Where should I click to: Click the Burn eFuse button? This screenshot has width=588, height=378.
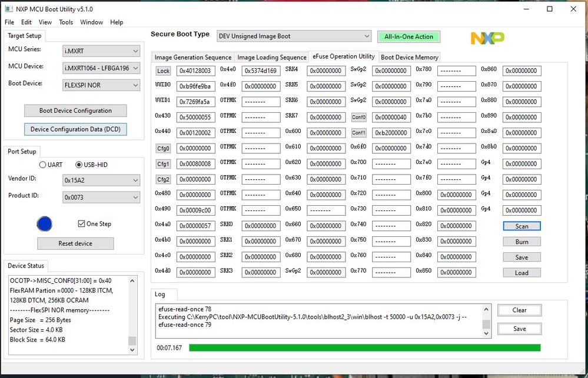coord(521,242)
